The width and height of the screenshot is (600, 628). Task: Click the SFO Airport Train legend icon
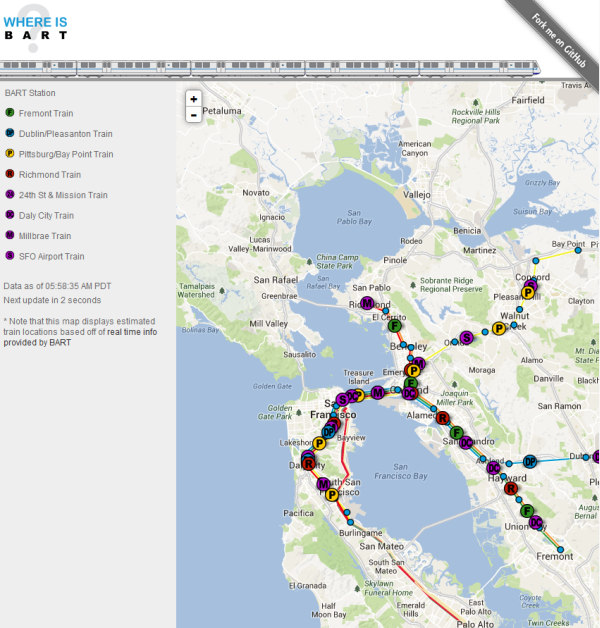(10, 256)
